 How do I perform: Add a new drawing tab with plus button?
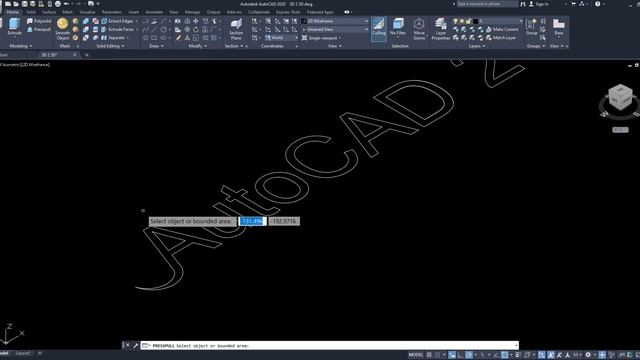[x=87, y=55]
